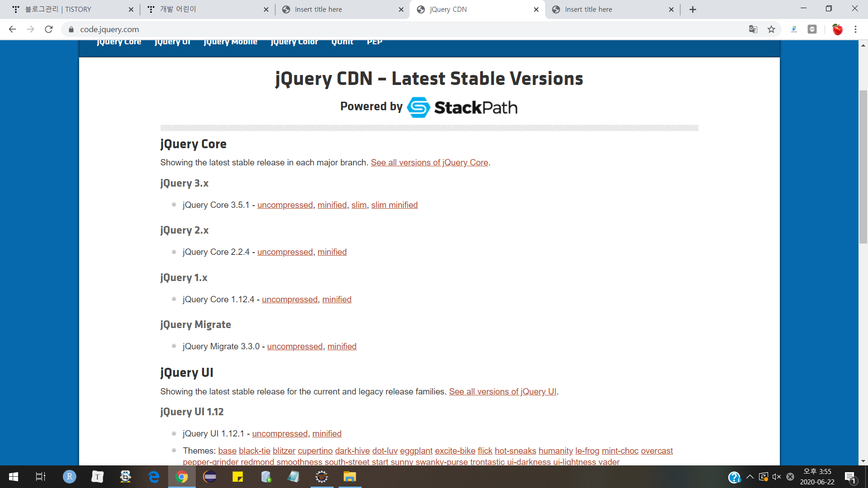Image resolution: width=868 pixels, height=488 pixels.
Task: Open the Google Translate icon in address bar
Action: 753,29
